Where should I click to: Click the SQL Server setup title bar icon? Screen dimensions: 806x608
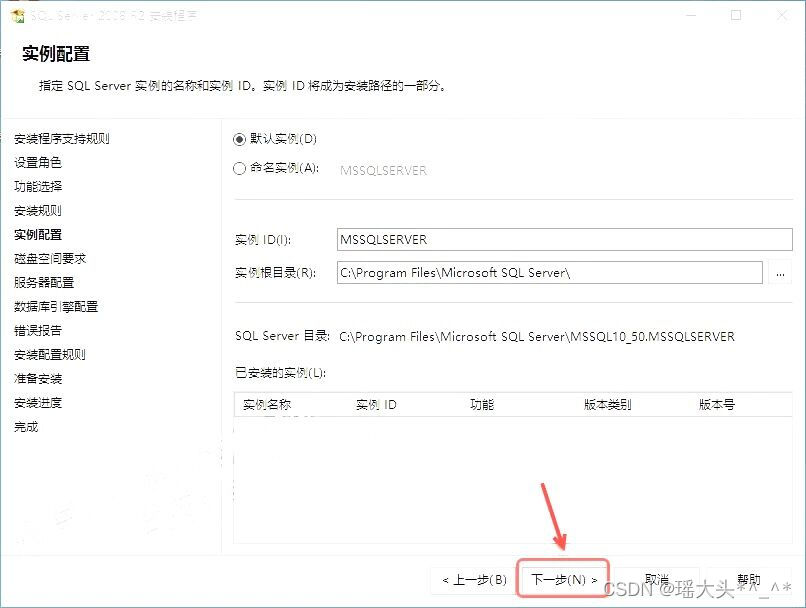[17, 15]
